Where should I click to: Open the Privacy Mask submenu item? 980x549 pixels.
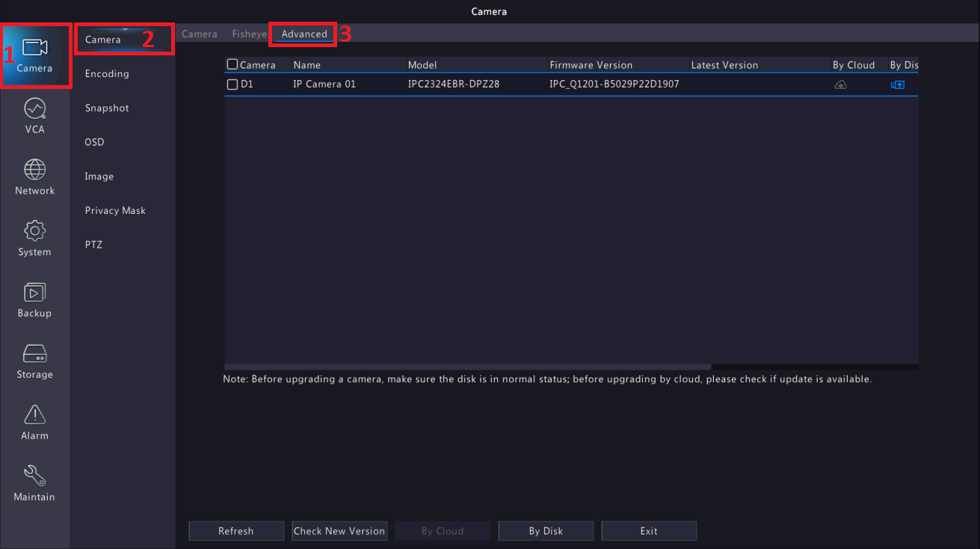click(x=115, y=211)
